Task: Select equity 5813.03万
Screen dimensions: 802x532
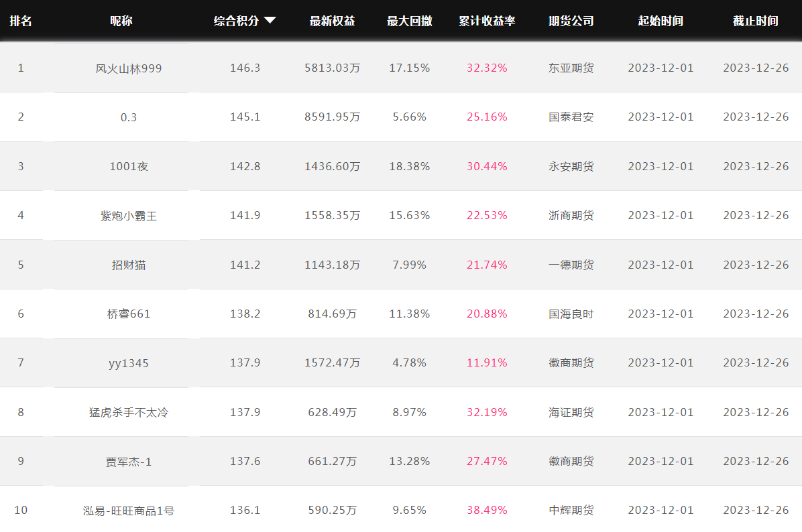Action: pyautogui.click(x=333, y=68)
